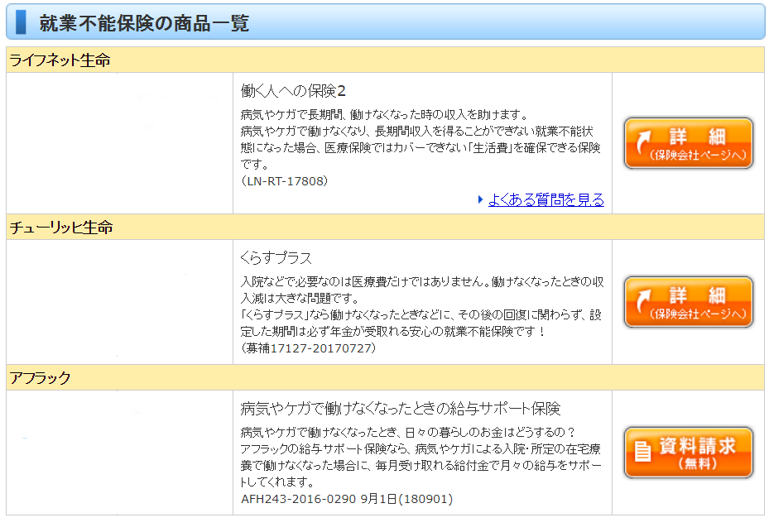Click product title くらすプラス
Screen dimensions: 769x532
click(276, 258)
